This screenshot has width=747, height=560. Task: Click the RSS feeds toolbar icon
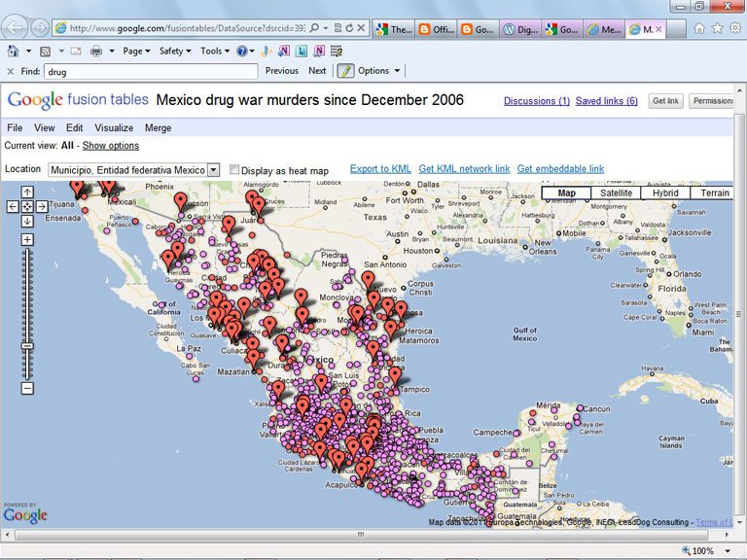tap(46, 51)
